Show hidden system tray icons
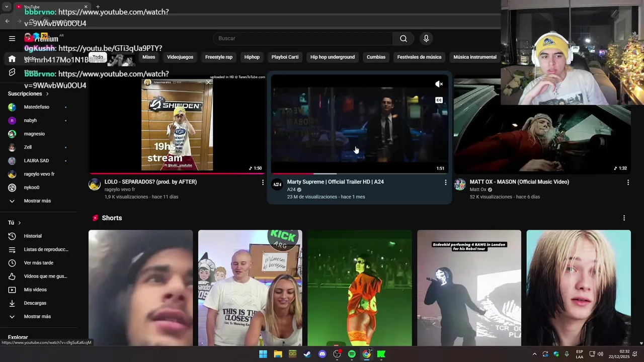The width and height of the screenshot is (644, 362). (x=534, y=354)
